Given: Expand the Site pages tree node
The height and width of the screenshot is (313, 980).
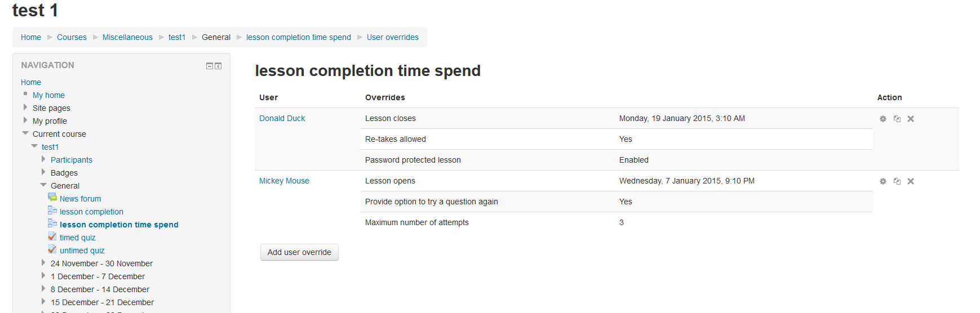Looking at the screenshot, I should click(x=25, y=108).
